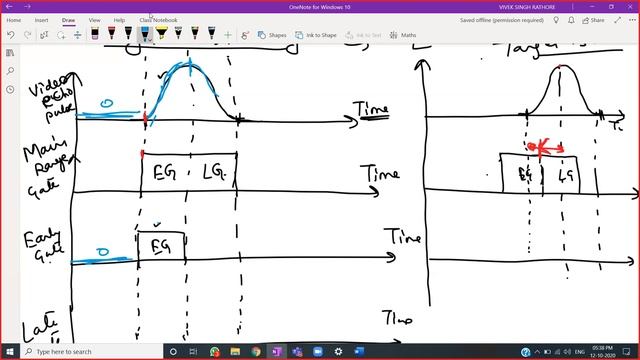Open Cortana from the taskbar

pos(173,351)
